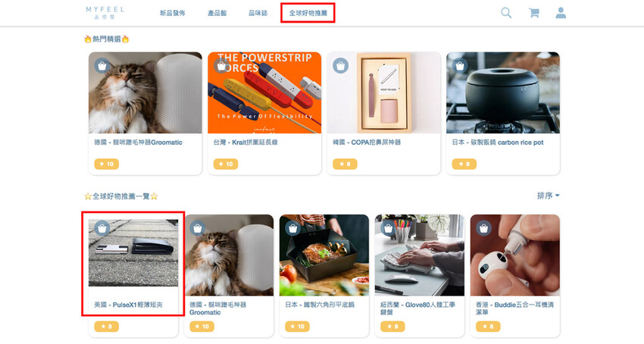Expand the 排序 sort dropdown
The image size is (644, 344).
point(548,195)
